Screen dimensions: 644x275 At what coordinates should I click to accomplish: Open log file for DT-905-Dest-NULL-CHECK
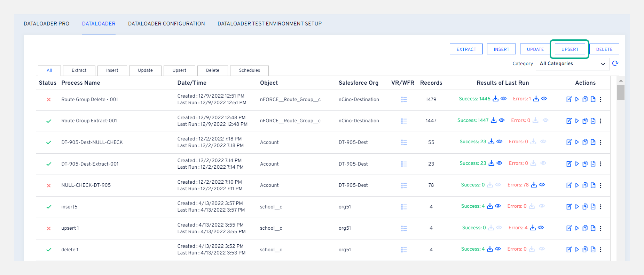(x=593, y=142)
